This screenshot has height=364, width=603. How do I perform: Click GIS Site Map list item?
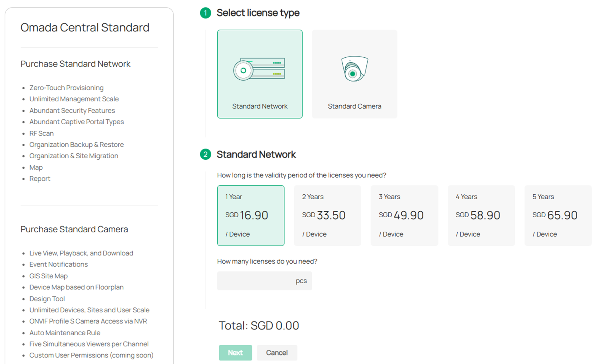48,276
